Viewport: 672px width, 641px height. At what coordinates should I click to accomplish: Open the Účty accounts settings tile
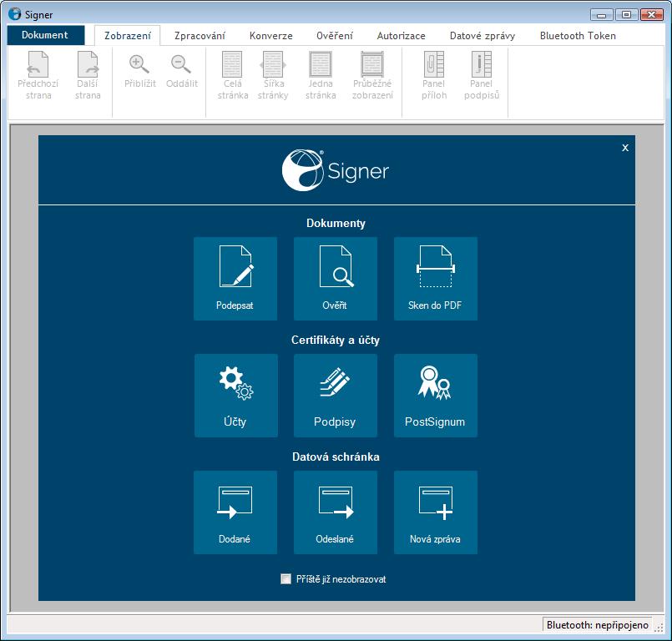click(235, 396)
